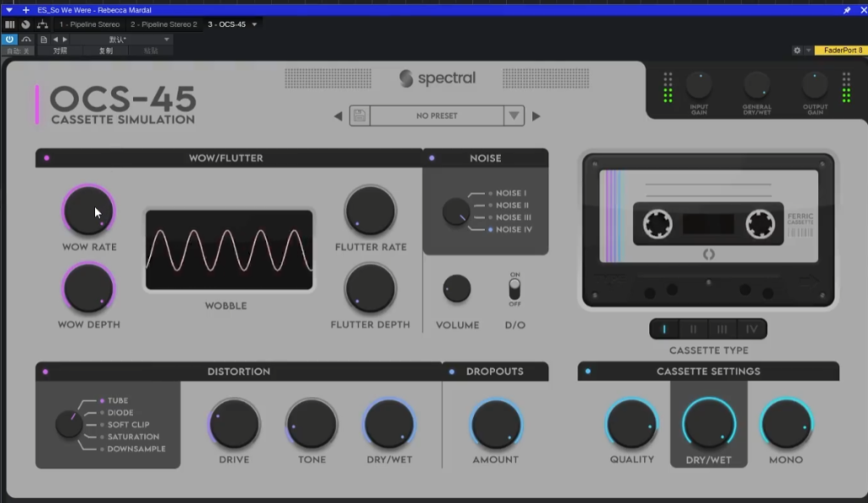Select TUBE distortion type
This screenshot has height=503, width=868.
tap(114, 400)
